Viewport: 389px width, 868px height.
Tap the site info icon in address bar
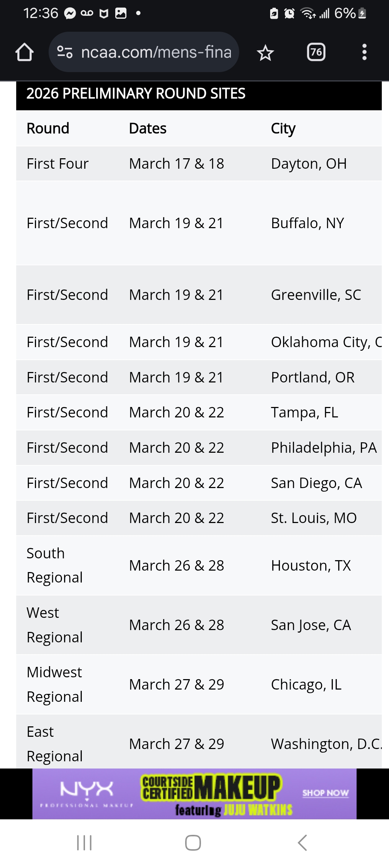coord(65,52)
